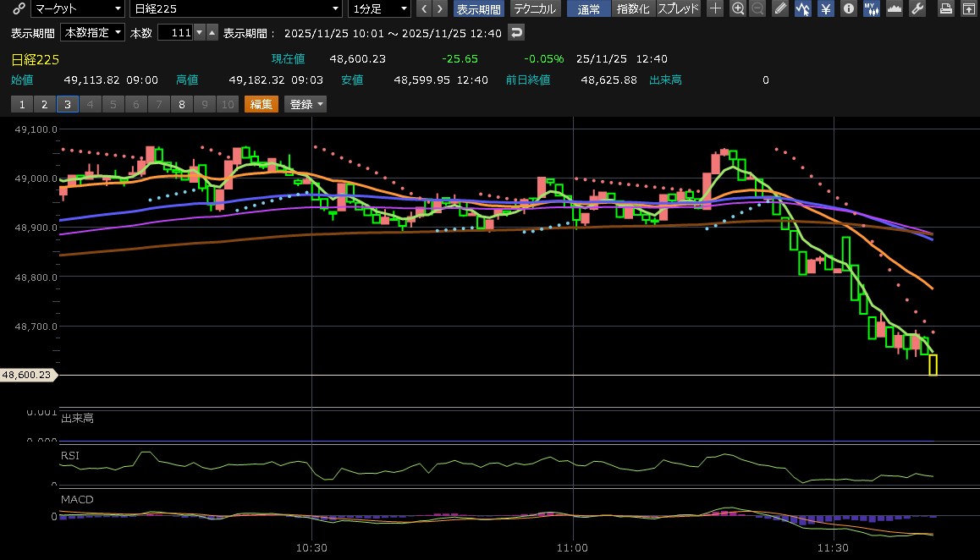Switch to スプレッド spread mode
This screenshot has width=980, height=560.
pyautogui.click(x=679, y=9)
